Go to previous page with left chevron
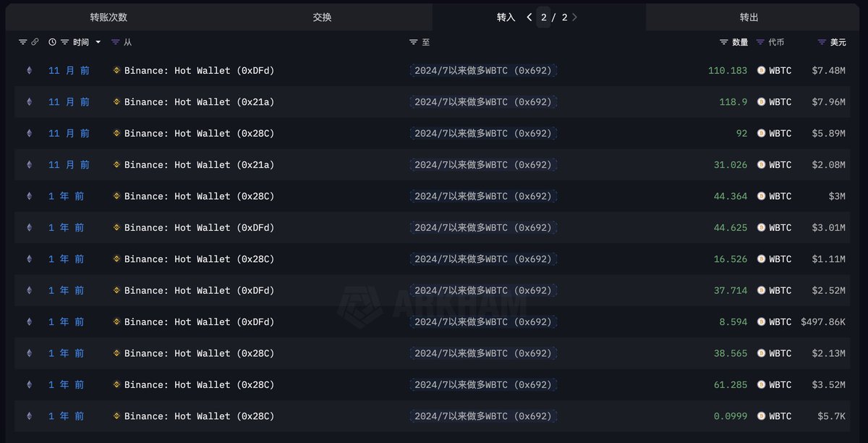The width and height of the screenshot is (868, 443). pyautogui.click(x=529, y=17)
